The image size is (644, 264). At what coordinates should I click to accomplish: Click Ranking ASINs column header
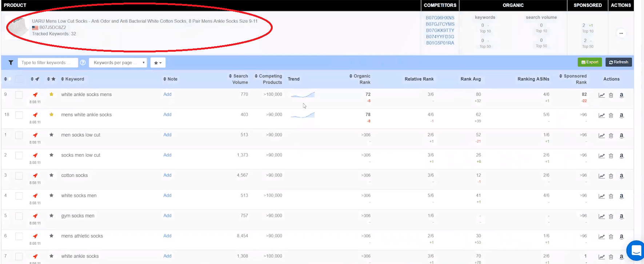point(533,79)
